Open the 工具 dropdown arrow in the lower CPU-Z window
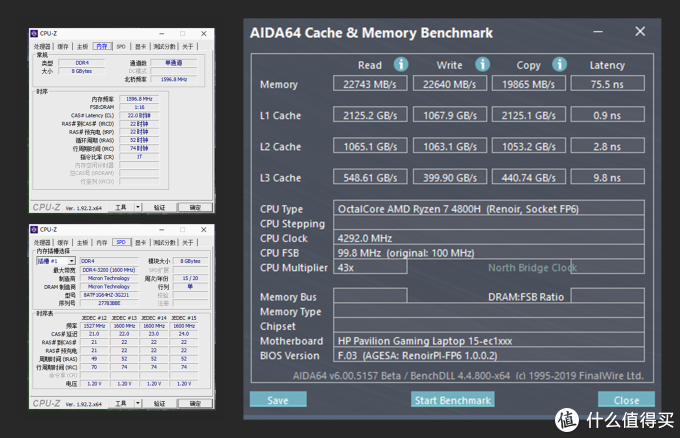Viewport: 680px width, 438px height. (x=138, y=403)
